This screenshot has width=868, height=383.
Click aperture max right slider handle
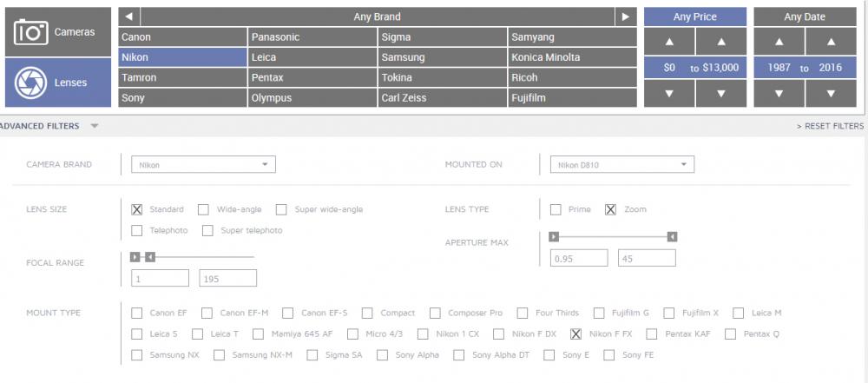(x=672, y=237)
